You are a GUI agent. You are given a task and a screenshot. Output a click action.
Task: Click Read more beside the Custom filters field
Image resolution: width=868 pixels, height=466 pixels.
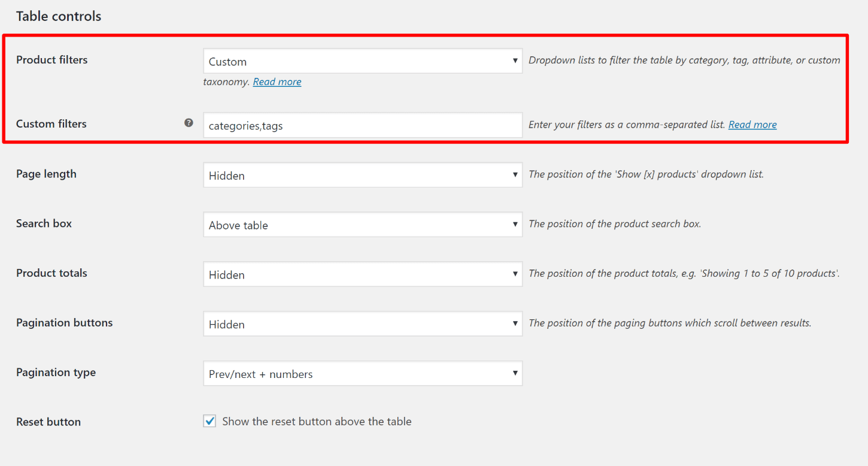[752, 124]
